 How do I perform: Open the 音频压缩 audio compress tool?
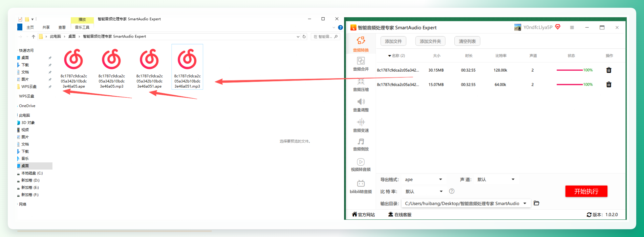coord(361,85)
